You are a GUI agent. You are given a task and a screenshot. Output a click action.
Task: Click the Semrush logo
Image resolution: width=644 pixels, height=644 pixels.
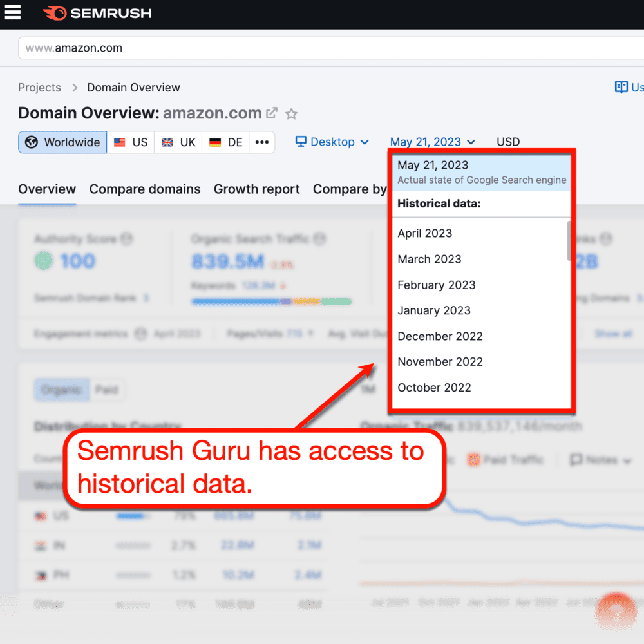[97, 12]
